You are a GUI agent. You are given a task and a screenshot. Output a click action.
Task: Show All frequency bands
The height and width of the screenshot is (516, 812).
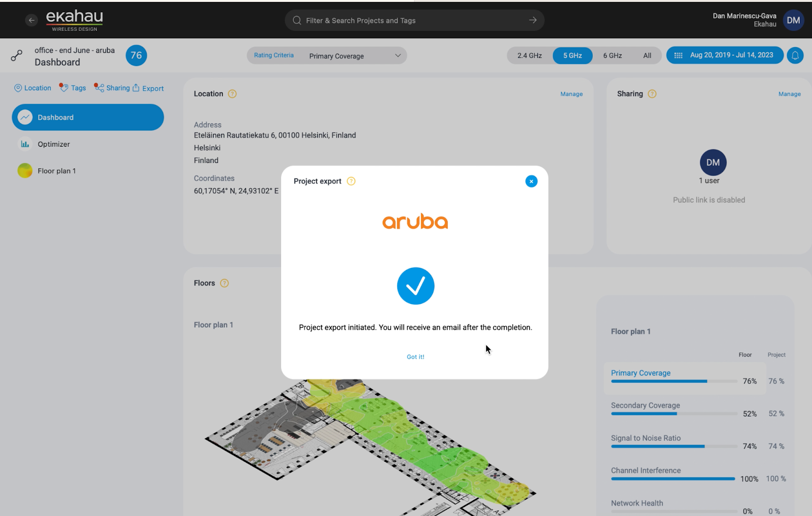[647, 55]
